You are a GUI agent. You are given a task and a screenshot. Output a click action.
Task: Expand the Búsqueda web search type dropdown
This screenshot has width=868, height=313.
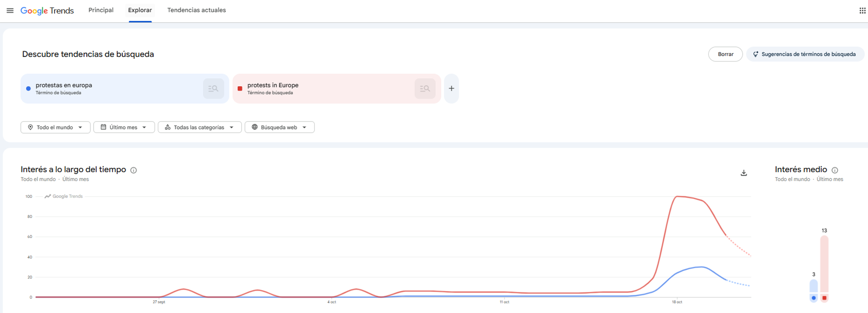click(x=280, y=127)
